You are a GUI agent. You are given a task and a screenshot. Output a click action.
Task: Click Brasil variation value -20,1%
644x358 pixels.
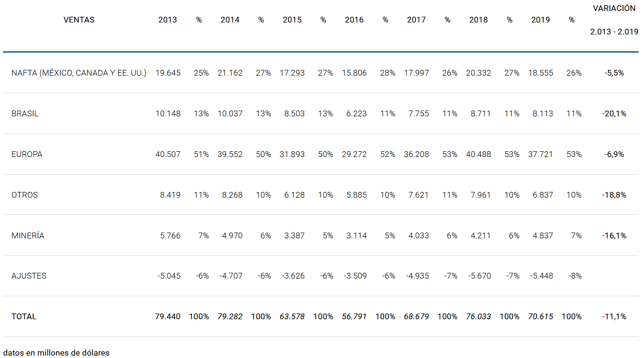[x=614, y=113]
